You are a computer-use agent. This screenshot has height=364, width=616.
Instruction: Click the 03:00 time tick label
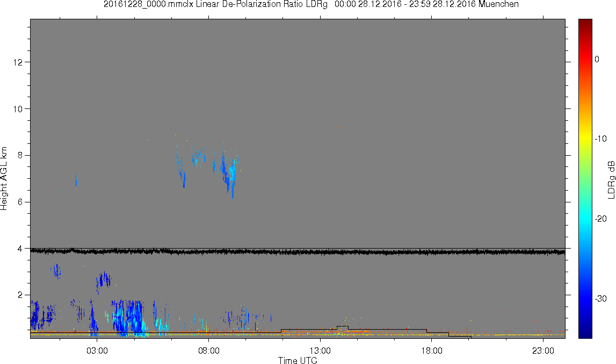point(97,351)
